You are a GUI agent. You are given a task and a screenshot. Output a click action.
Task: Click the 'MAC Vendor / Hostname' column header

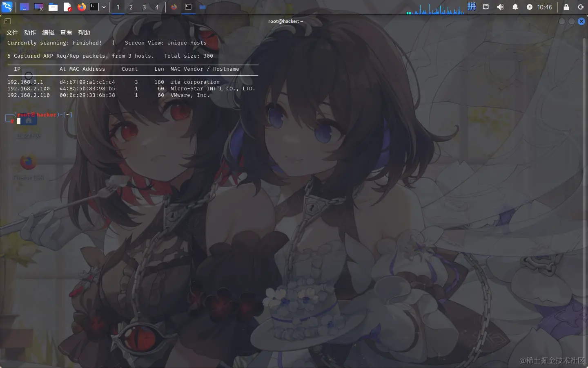click(205, 69)
